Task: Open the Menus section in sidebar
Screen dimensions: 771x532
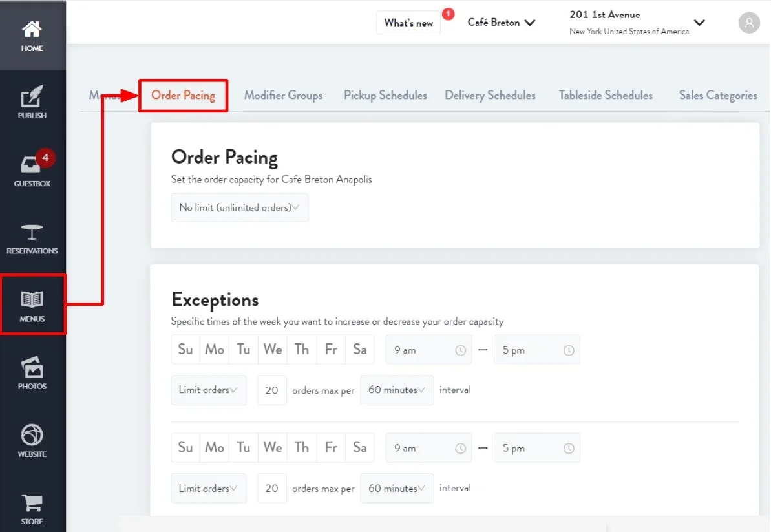Action: point(32,305)
